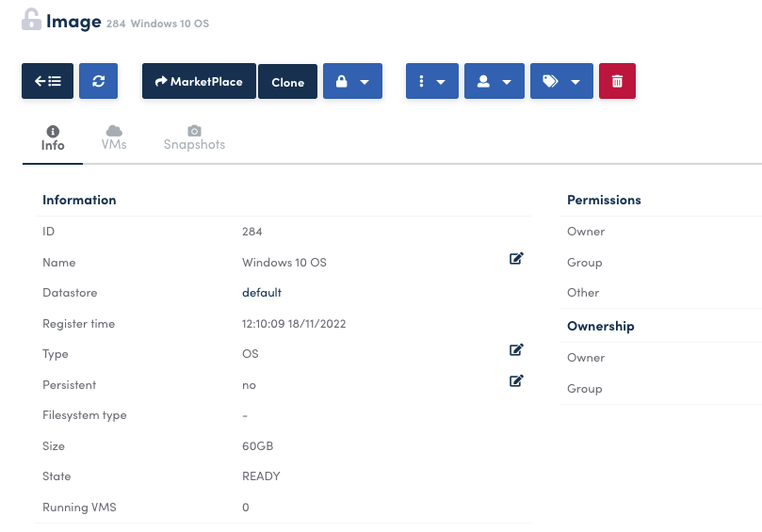
Task: Open the Snapshots tab
Action: [194, 137]
